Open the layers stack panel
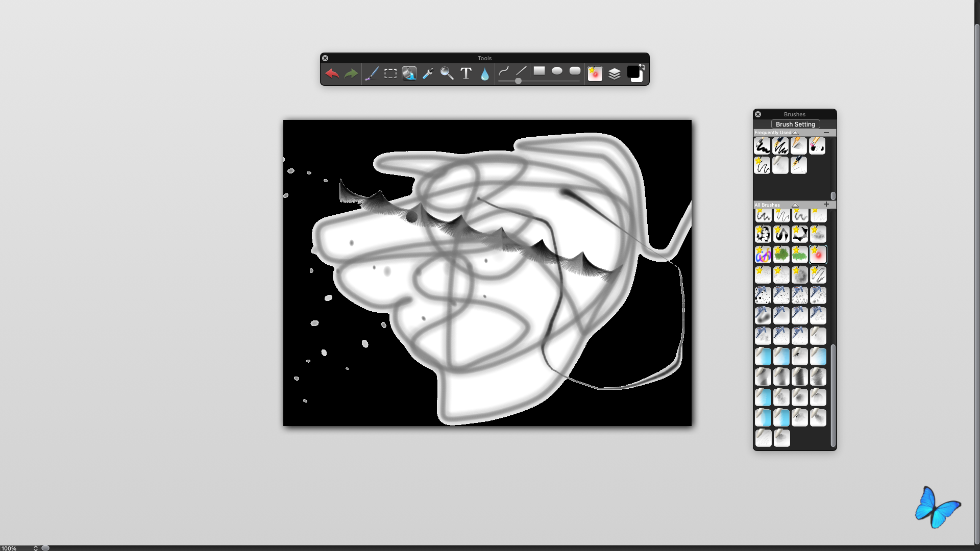The image size is (980, 551). pos(615,74)
